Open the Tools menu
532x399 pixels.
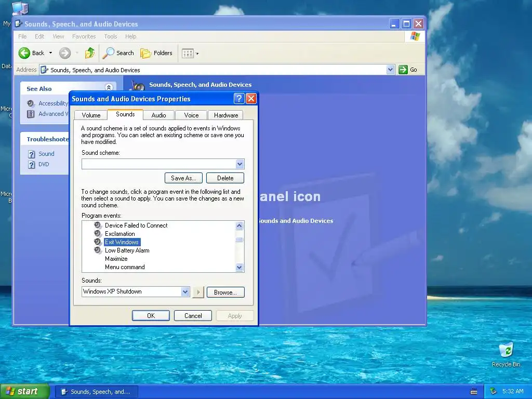[110, 36]
